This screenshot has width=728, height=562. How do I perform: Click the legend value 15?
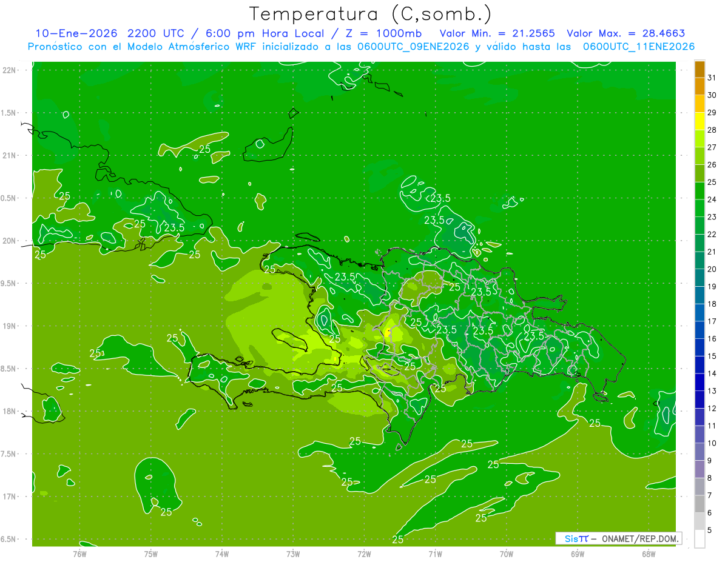point(712,356)
